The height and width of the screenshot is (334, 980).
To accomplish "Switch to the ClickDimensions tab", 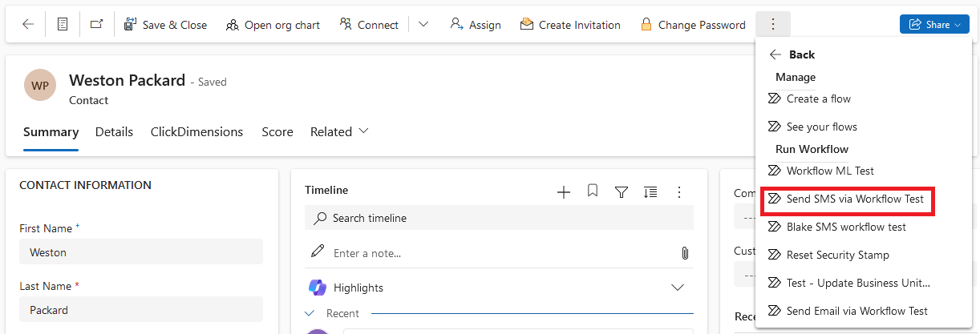I will click(x=196, y=132).
